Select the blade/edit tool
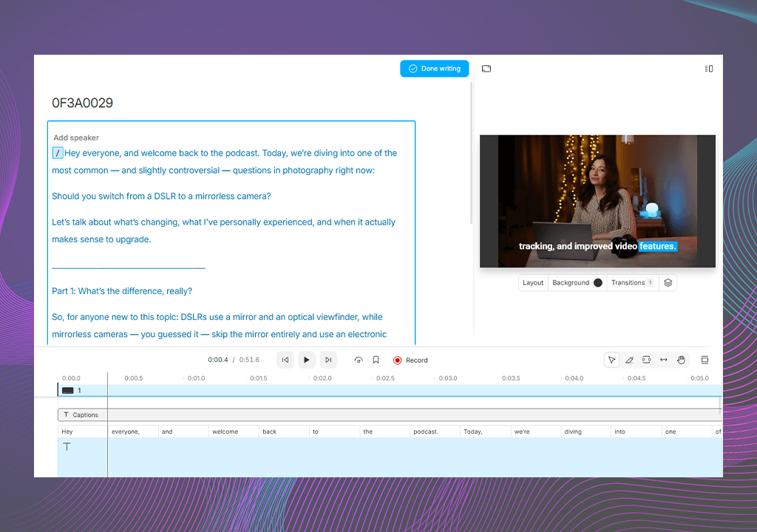 pos(629,360)
